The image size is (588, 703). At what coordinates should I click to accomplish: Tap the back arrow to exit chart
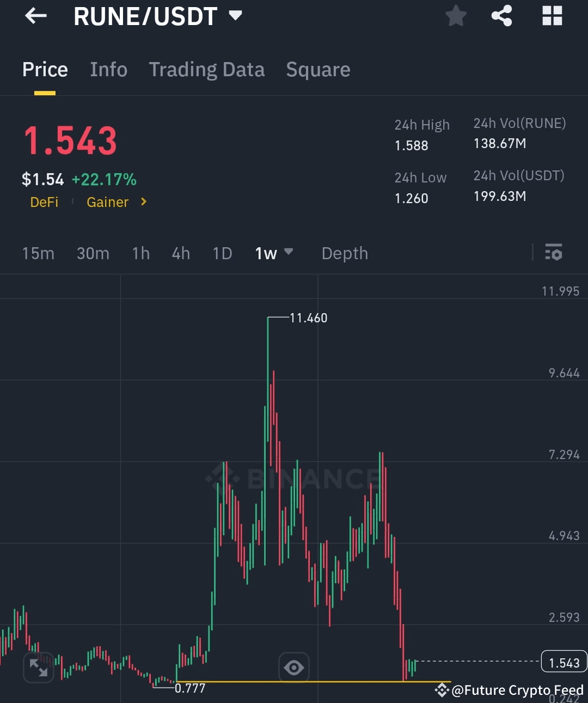click(35, 16)
